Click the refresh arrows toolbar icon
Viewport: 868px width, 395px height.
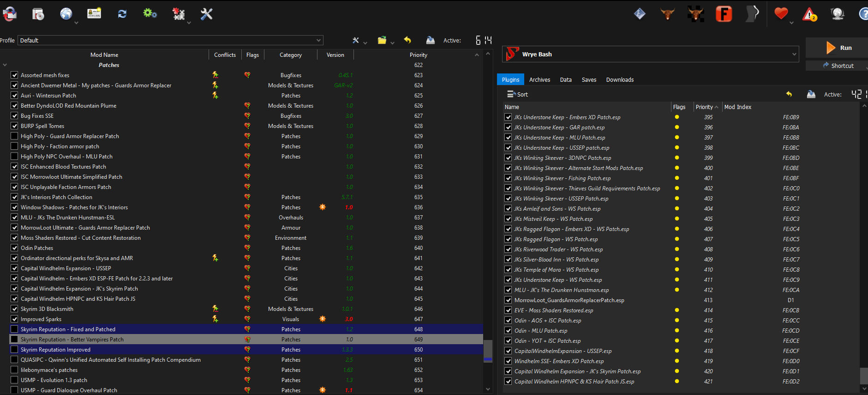click(x=122, y=14)
